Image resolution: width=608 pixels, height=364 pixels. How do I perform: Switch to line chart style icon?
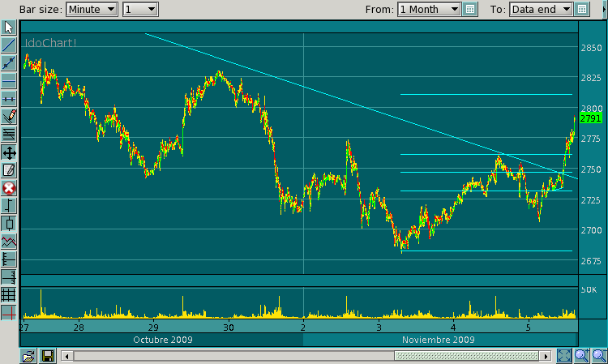(9, 242)
